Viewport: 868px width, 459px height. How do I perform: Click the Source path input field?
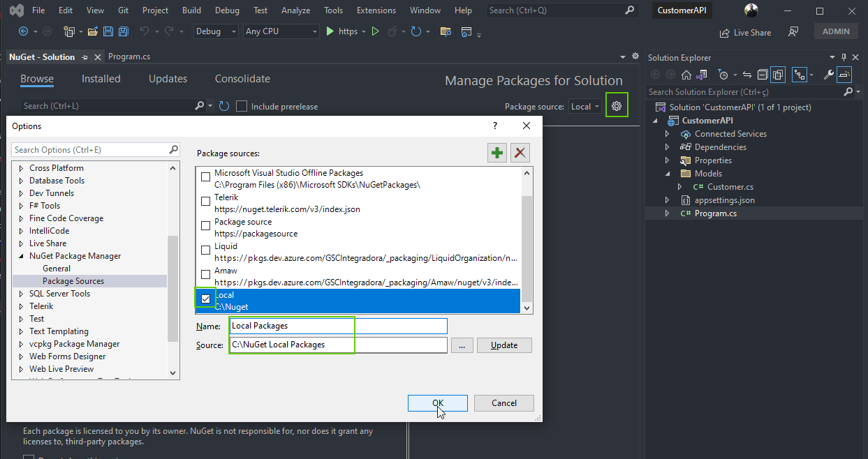pyautogui.click(x=339, y=345)
